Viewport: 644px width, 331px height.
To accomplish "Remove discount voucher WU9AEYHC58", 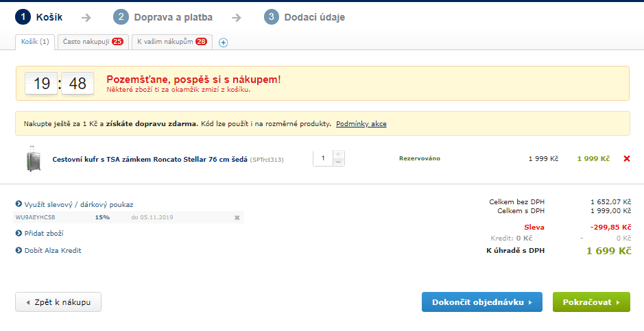I will pyautogui.click(x=237, y=218).
